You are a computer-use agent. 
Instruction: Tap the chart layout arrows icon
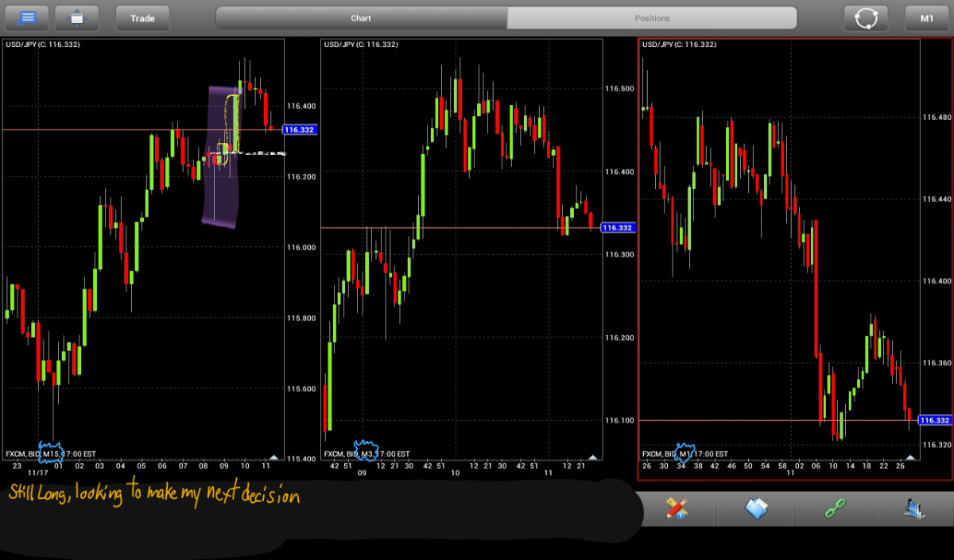(77, 17)
